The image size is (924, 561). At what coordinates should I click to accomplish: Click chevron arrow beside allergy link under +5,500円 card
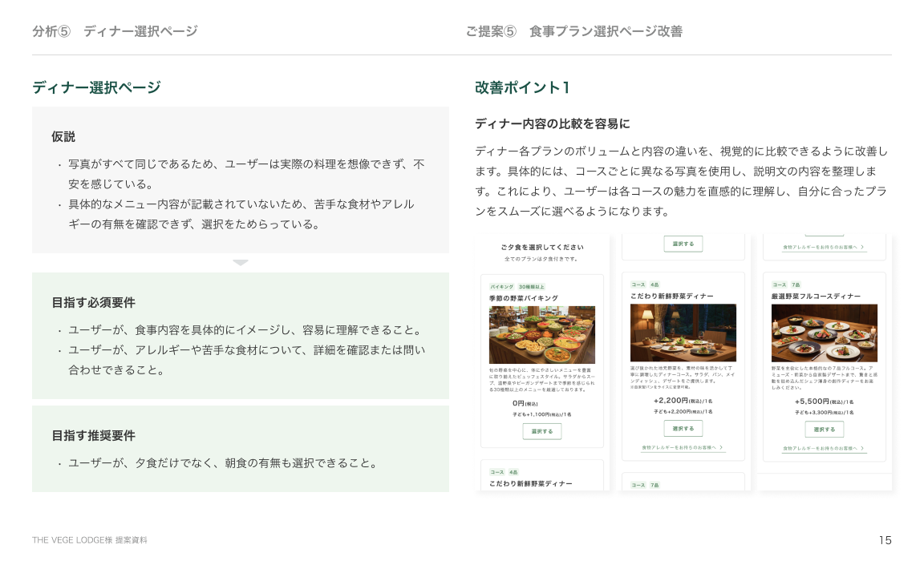point(862,449)
